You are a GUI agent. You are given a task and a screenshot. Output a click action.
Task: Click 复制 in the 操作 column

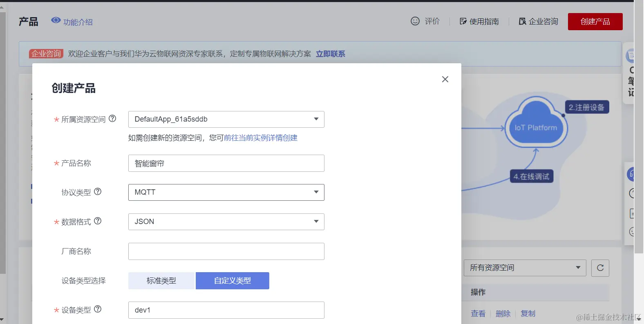click(x=528, y=313)
